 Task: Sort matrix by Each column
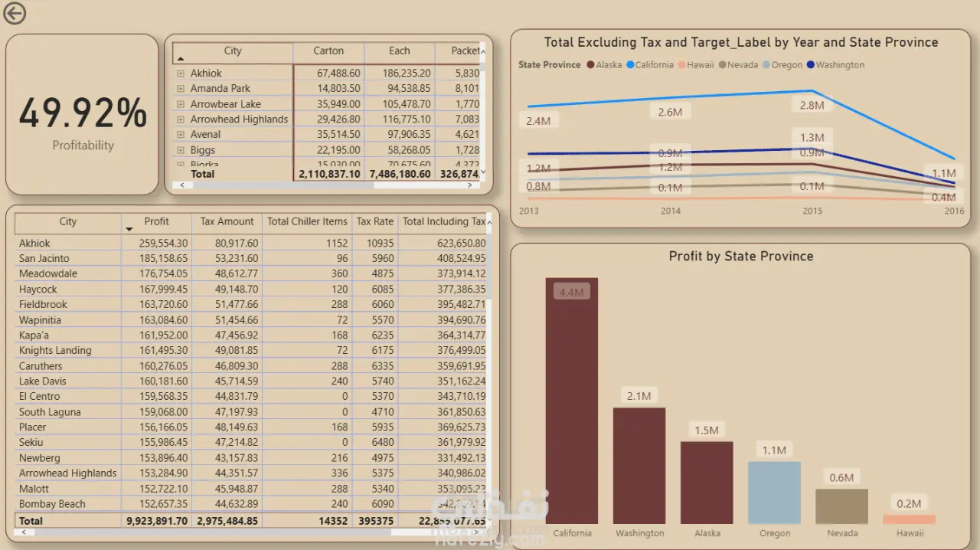399,51
